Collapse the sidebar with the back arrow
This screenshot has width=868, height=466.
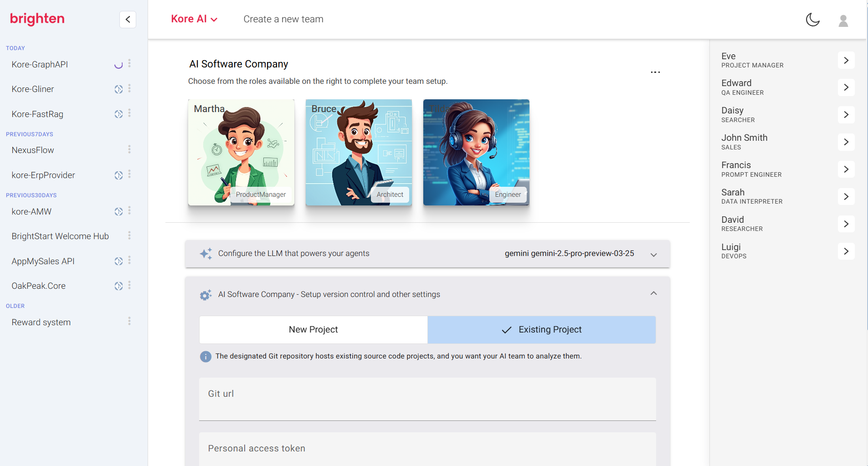(x=128, y=19)
